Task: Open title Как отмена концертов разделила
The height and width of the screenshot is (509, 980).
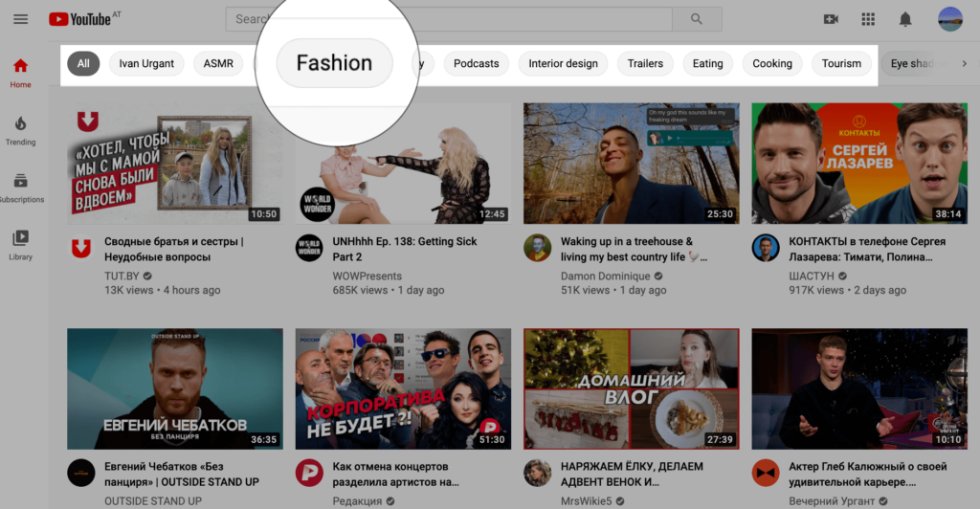Action: pos(395,474)
